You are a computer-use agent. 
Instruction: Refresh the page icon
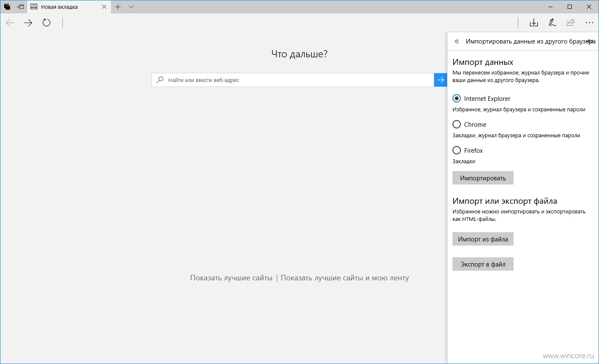[x=46, y=23]
